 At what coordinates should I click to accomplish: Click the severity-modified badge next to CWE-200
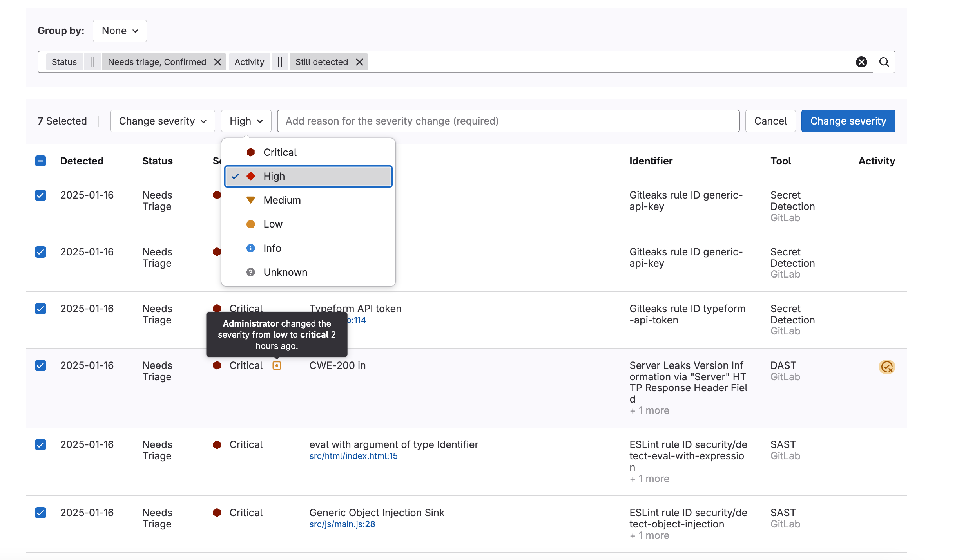pyautogui.click(x=277, y=365)
